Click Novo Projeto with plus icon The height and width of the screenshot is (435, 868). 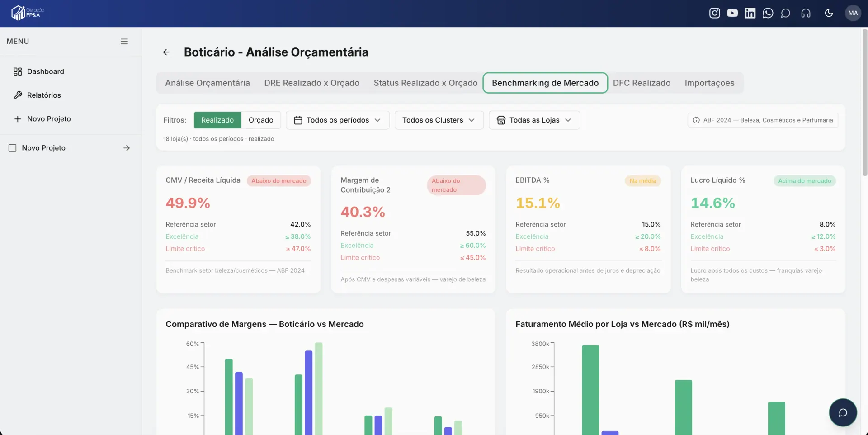71,119
